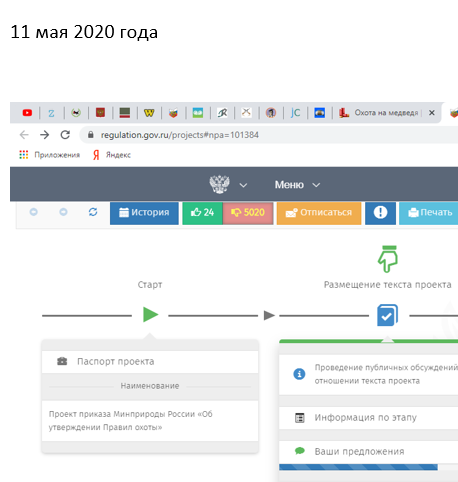The image size is (458, 482).
Task: Expand the Информация по этапу section
Action: click(x=368, y=418)
